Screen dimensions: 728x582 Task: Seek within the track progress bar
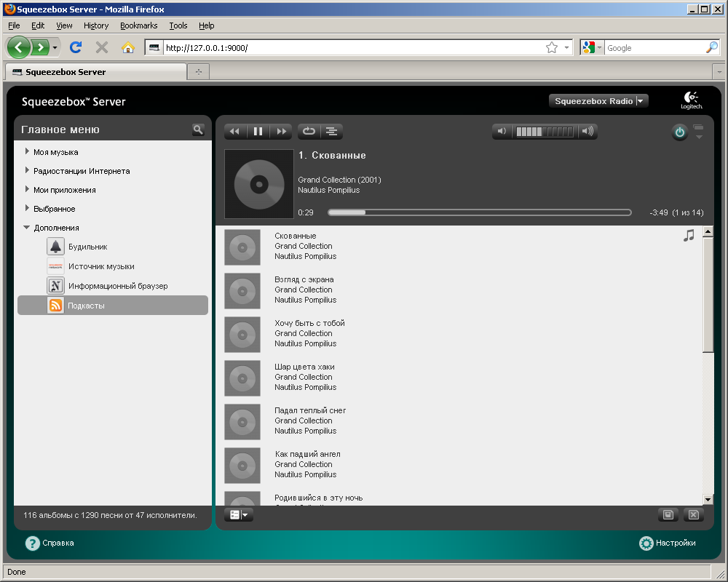point(480,212)
